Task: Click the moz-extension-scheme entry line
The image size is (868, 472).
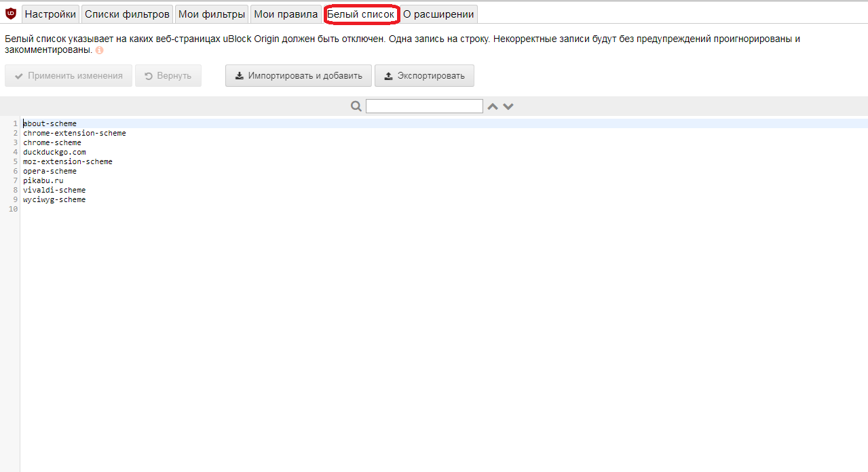Action: click(68, 161)
